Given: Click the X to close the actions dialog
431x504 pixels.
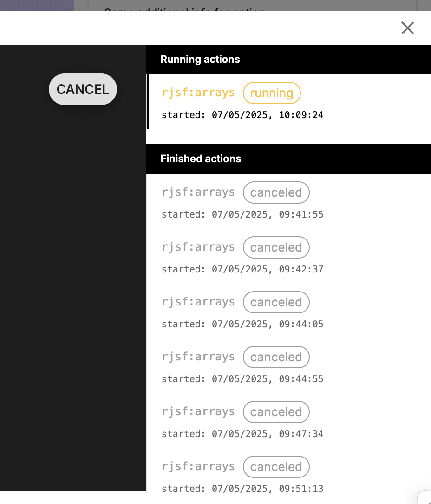Looking at the screenshot, I should click(407, 28).
